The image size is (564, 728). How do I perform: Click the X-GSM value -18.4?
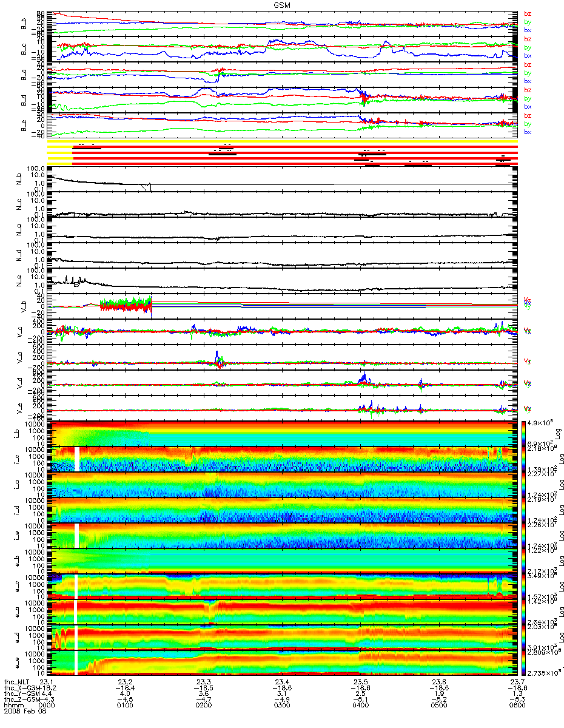(x=125, y=688)
